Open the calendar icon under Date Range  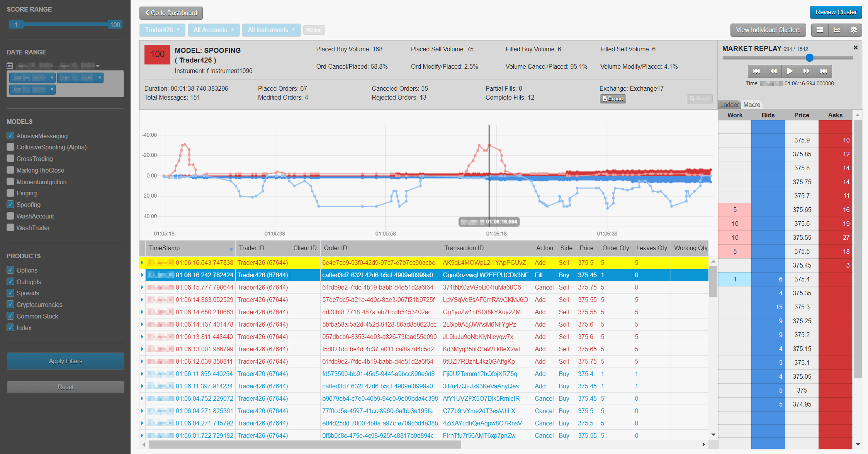click(x=10, y=65)
